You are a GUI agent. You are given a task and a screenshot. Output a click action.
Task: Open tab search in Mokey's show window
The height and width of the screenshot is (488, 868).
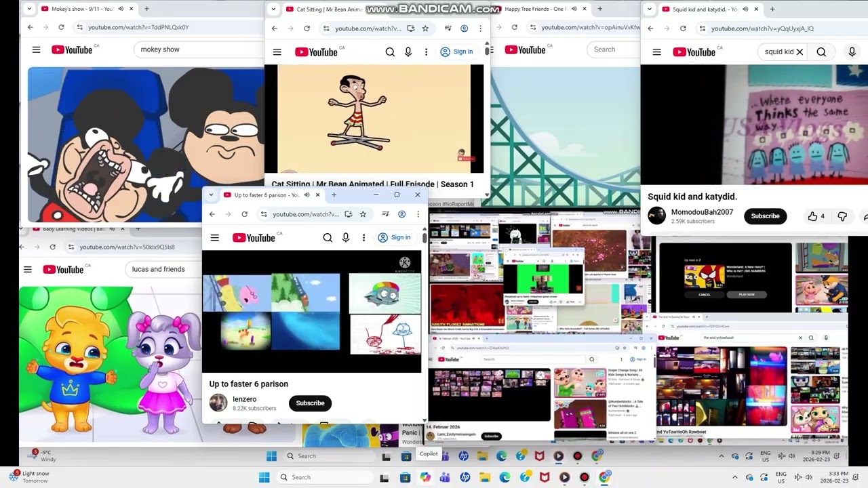(x=28, y=9)
